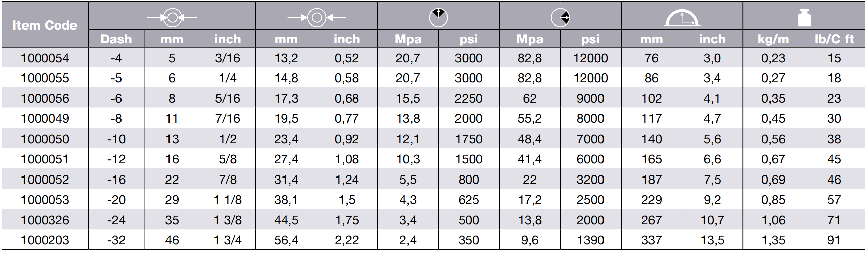
Task: Click the lb/C ft column header
Action: click(834, 39)
